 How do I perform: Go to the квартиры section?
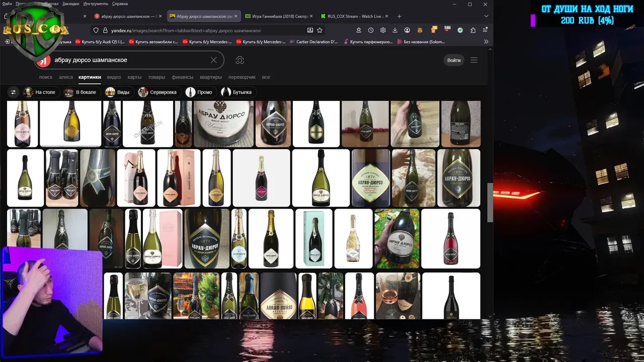211,77
